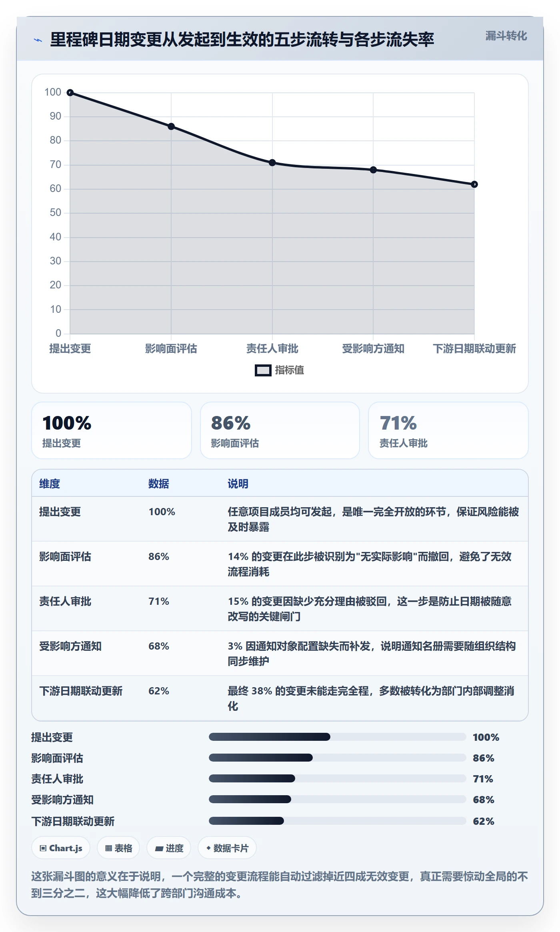
Task: Click the x-axis label 责任人审批 under the chart
Action: point(272,348)
